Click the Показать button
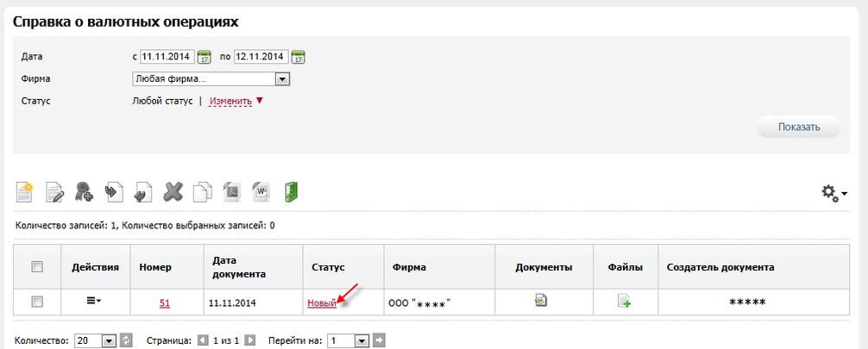The height and width of the screenshot is (349, 868). click(798, 127)
